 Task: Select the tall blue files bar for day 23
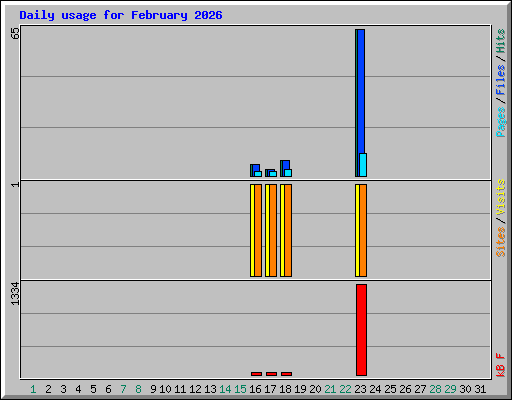pos(361,91)
